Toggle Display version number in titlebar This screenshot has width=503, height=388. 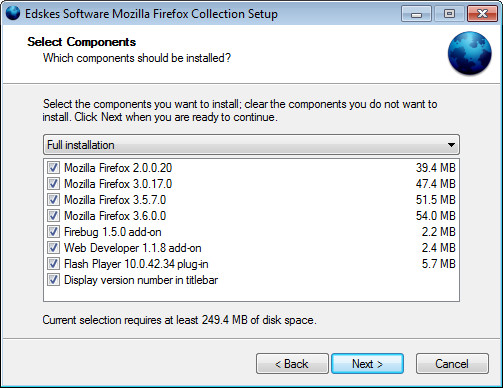click(53, 280)
